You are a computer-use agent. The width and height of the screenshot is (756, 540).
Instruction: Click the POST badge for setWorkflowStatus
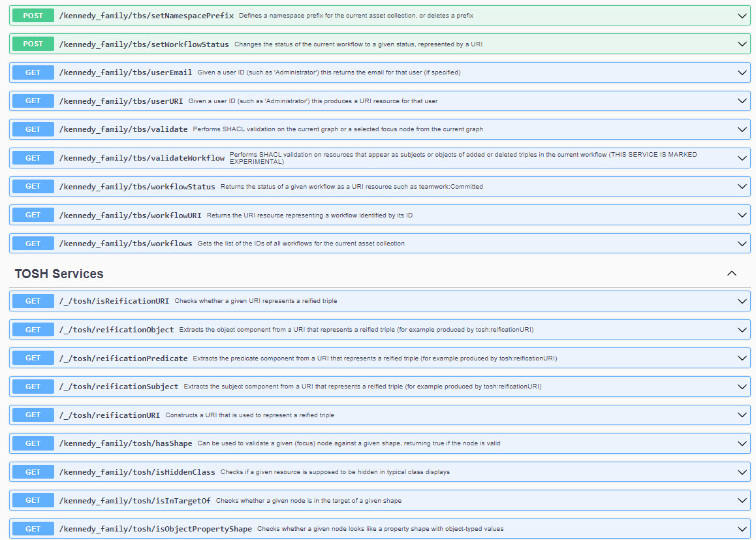33,44
